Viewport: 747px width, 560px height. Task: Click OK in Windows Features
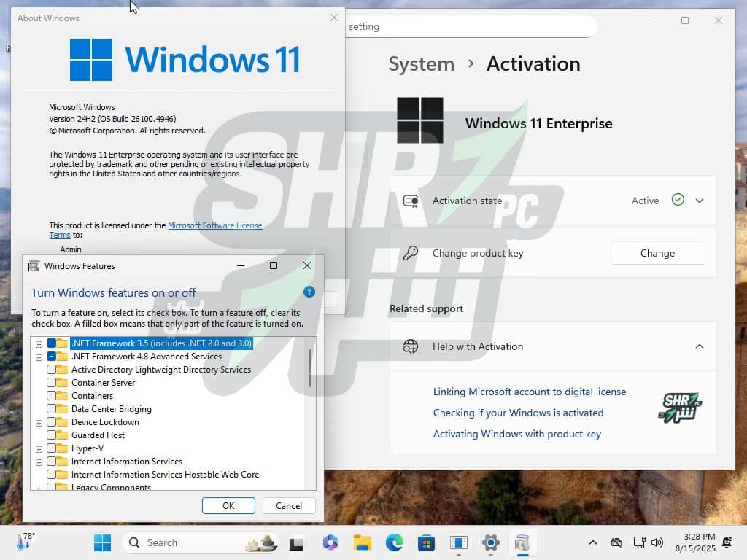click(228, 506)
